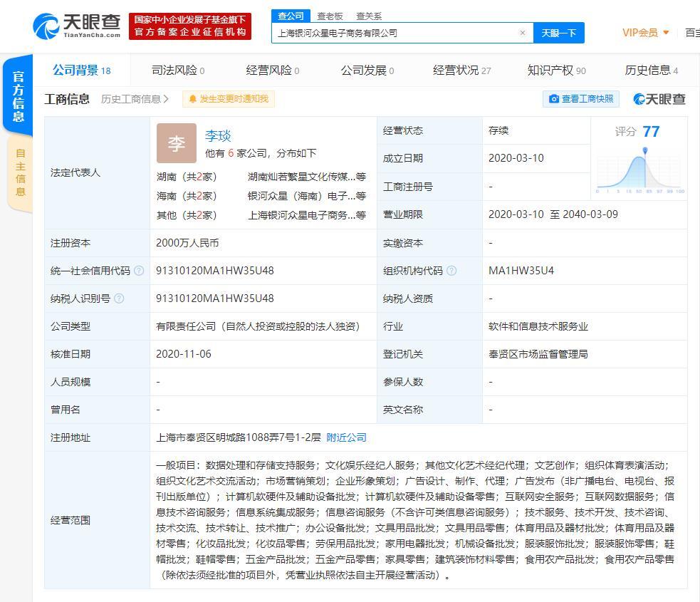Click the registered address 上海市奉贤区明城路1088弄
The image size is (700, 602).
pyautogui.click(x=239, y=437)
